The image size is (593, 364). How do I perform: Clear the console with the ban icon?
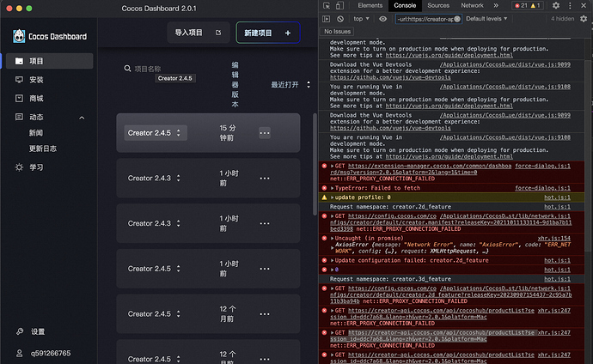click(340, 19)
